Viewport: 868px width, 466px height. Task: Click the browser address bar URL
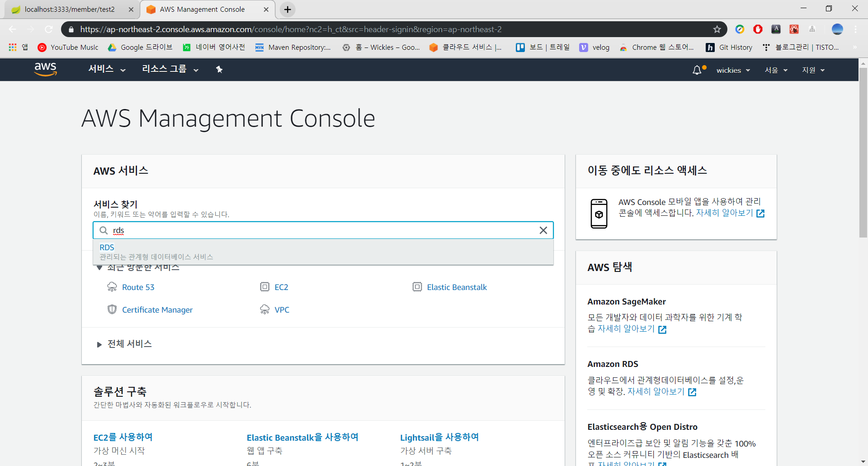coord(291,29)
